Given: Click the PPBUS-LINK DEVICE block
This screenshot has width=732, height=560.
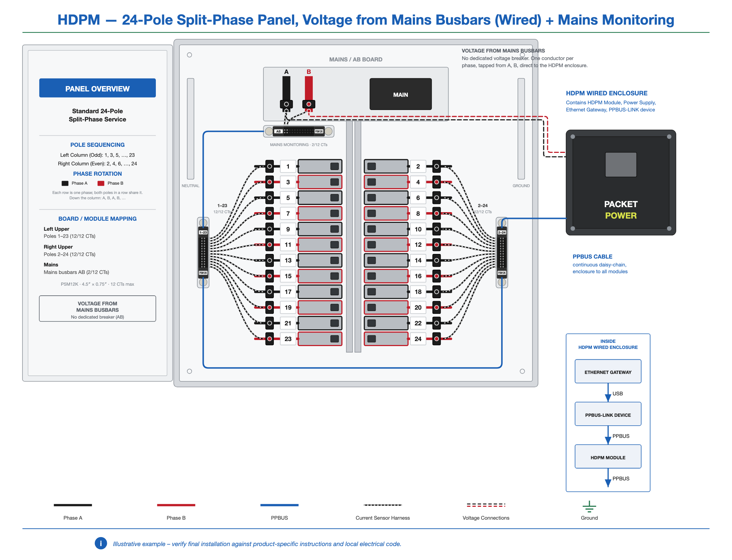Looking at the screenshot, I should (x=608, y=414).
